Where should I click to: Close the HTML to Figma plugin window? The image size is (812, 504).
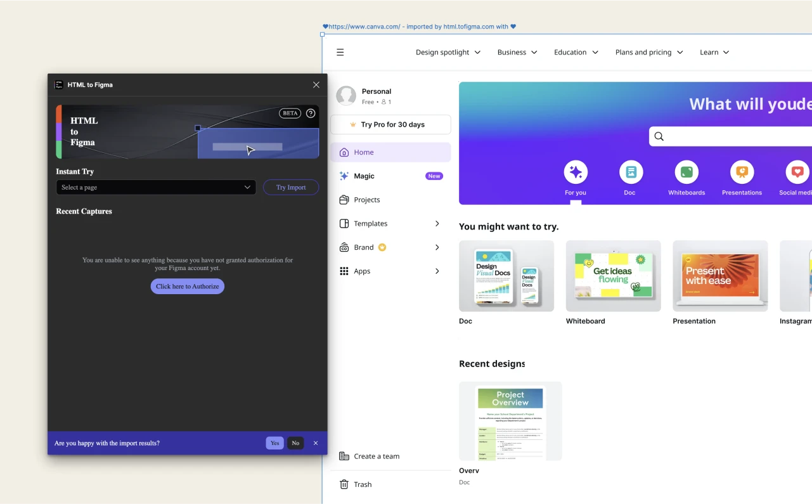316,85
